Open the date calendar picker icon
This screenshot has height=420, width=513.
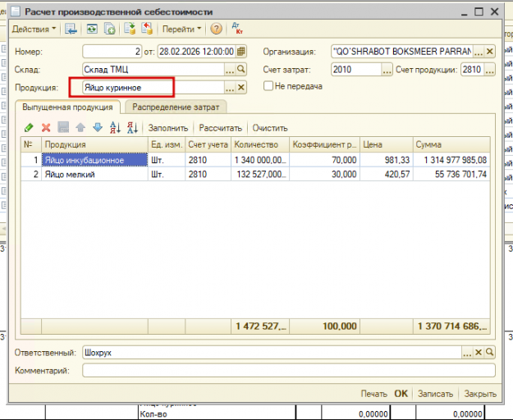point(241,52)
